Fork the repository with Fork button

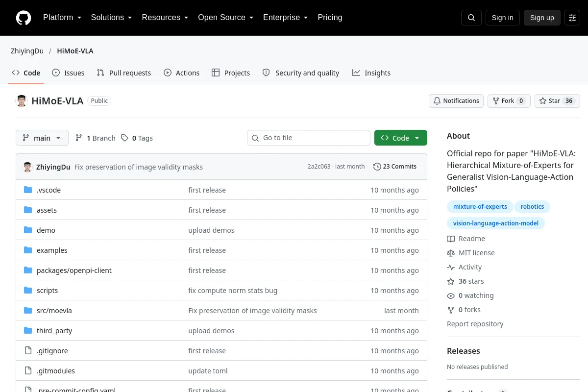(x=509, y=101)
